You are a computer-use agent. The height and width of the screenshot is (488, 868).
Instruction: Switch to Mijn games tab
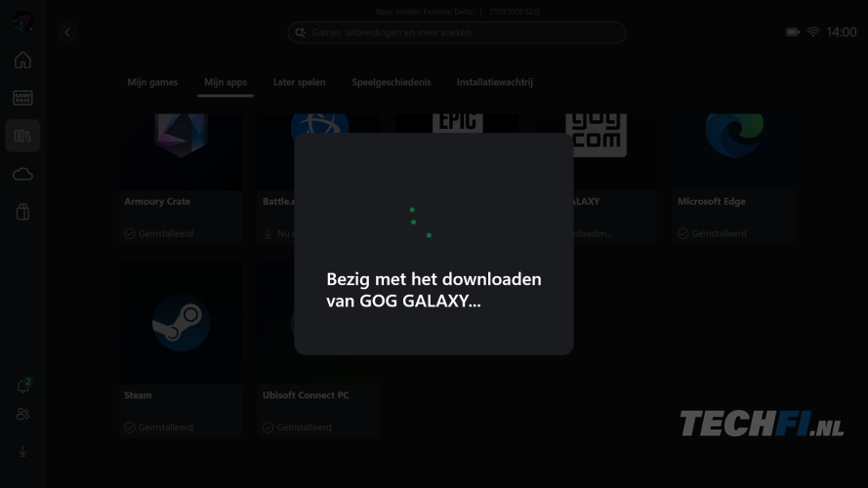point(152,82)
